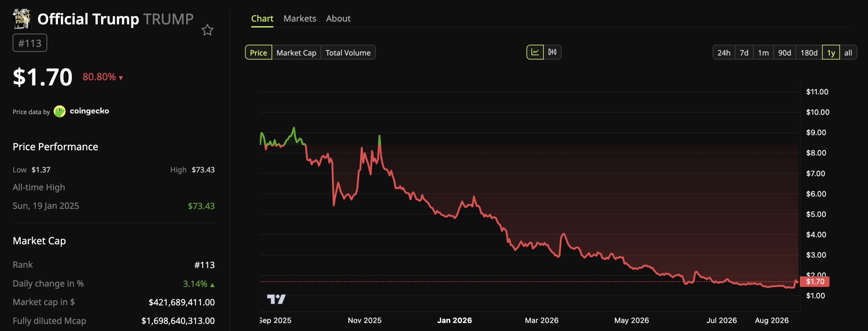Viewport: 868px width, 331px height.
Task: Click the Jul 2026 axis label
Action: 722,320
